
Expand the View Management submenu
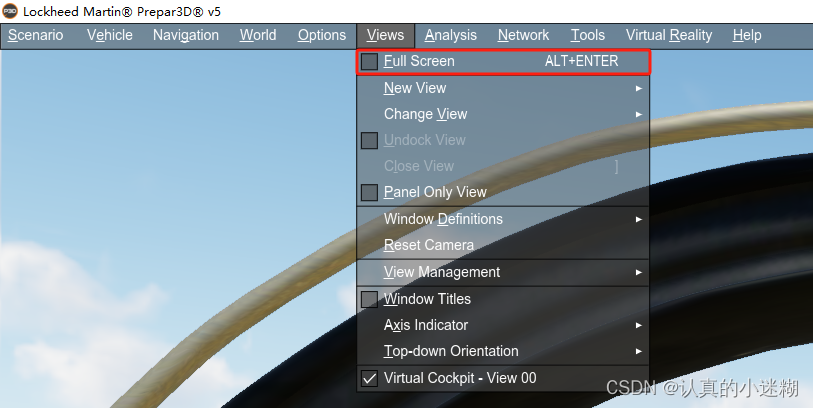pyautogui.click(x=503, y=272)
